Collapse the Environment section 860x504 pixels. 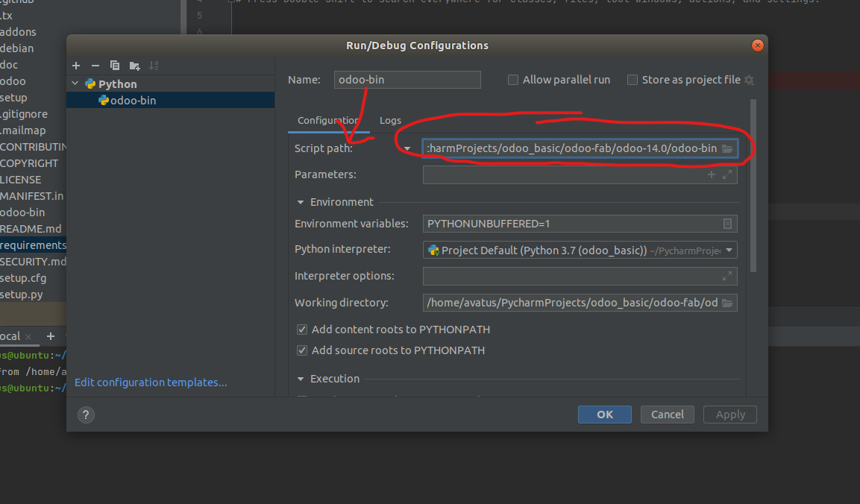tap(301, 202)
